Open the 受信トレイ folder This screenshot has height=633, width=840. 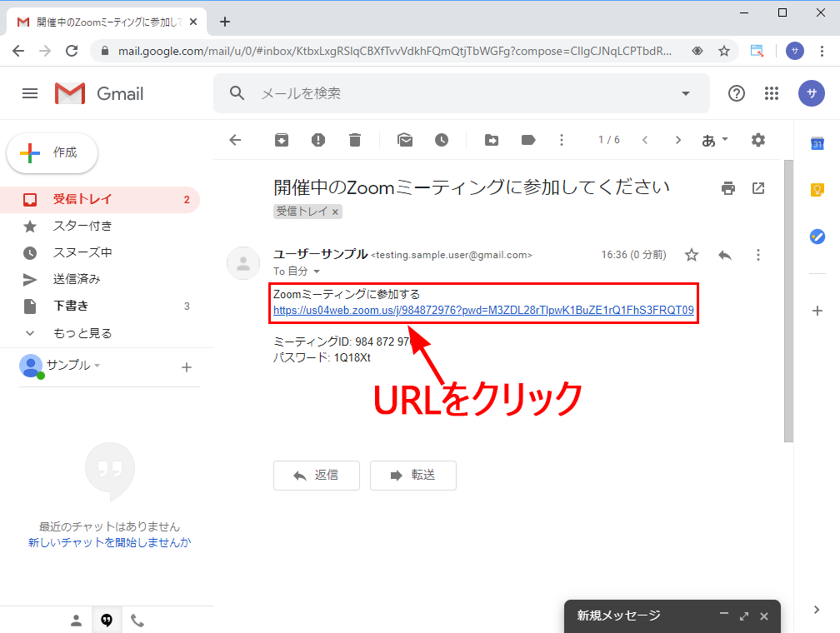point(82,199)
